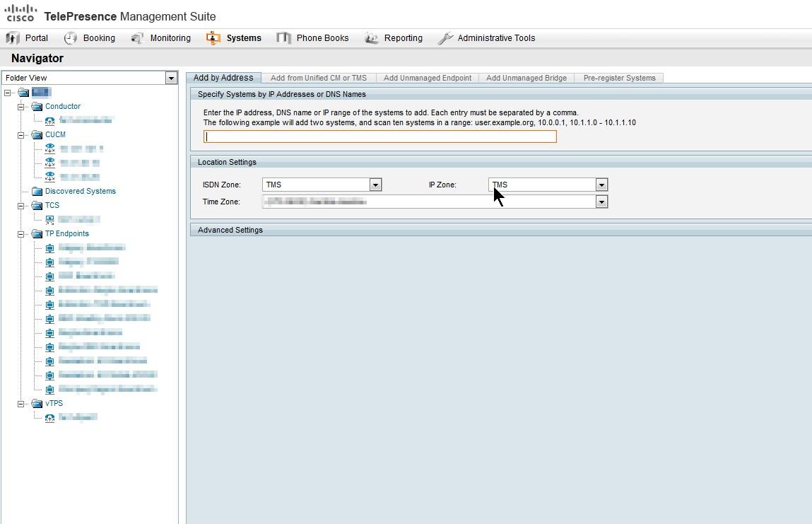Click the TP Endpoints folder icon
This screenshot has height=524, width=812.
[37, 234]
